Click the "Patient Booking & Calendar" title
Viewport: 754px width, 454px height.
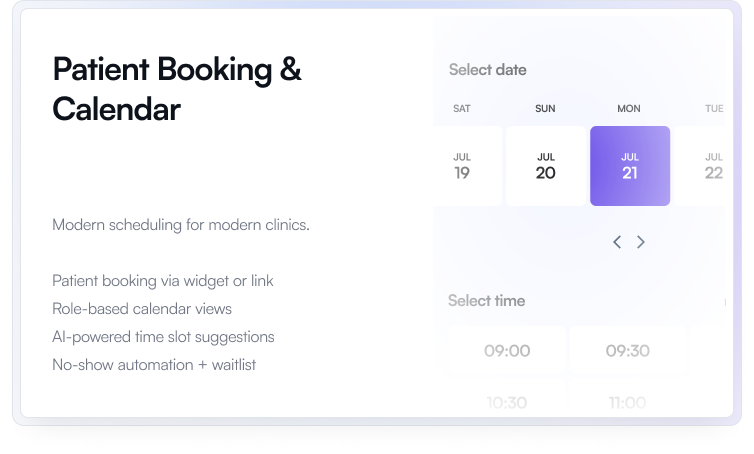[177, 88]
